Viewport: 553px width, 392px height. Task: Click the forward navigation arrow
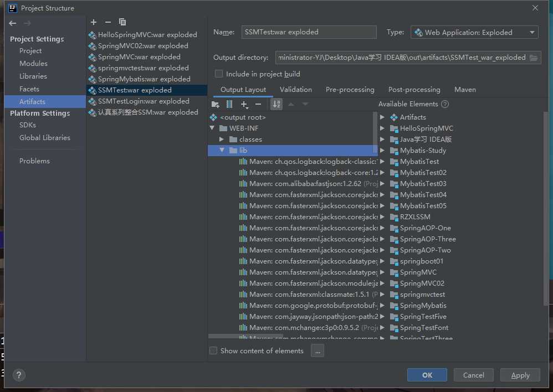pyautogui.click(x=27, y=23)
